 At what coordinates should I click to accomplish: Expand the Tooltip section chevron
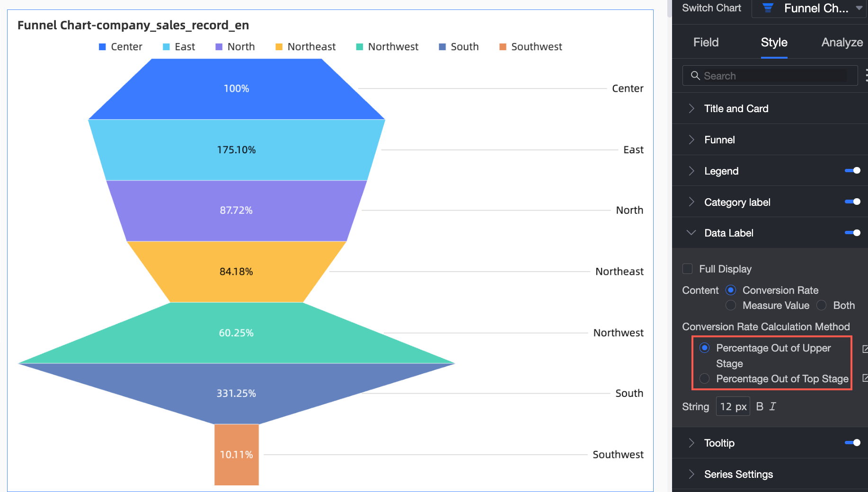(x=691, y=443)
